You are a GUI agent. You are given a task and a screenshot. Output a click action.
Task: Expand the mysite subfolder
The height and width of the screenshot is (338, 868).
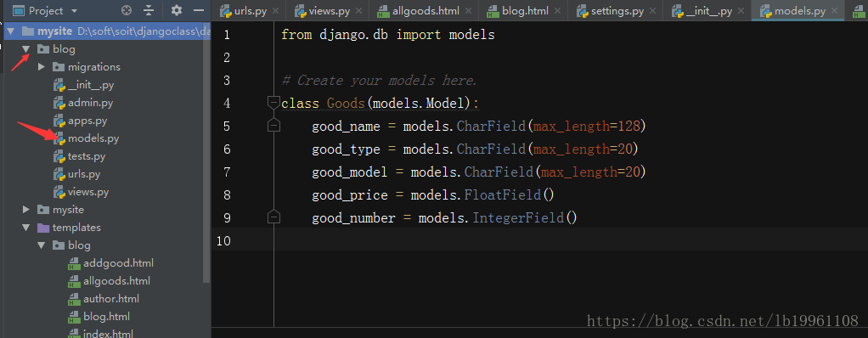(26, 210)
